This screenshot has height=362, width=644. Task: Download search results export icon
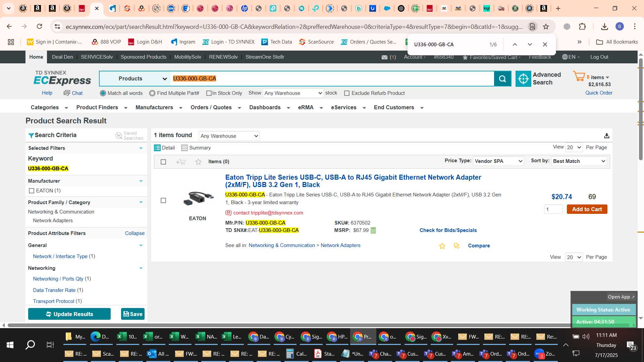pos(606,136)
